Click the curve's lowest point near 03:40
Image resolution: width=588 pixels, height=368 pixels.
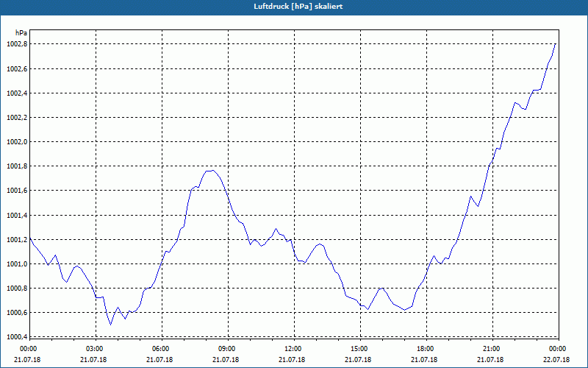(x=111, y=325)
